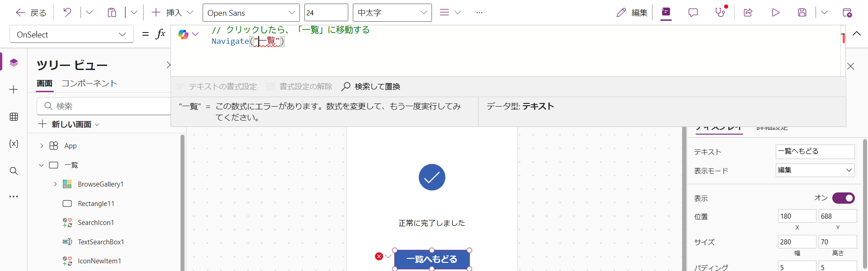Open the search icon in left sidebar
This screenshot has height=271, width=868.
click(14, 171)
